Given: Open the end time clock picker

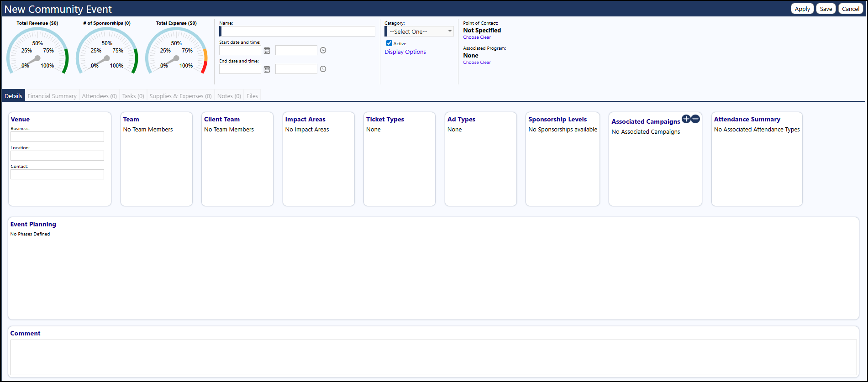Looking at the screenshot, I should [323, 69].
